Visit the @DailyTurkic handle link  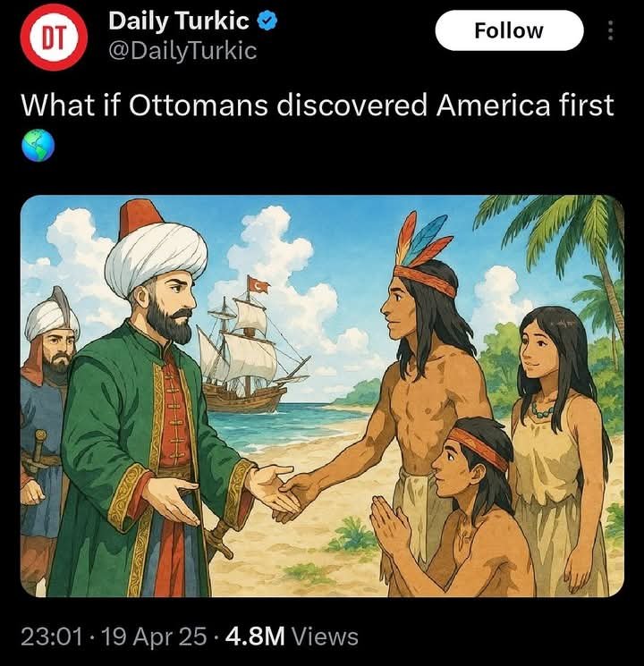point(182,51)
